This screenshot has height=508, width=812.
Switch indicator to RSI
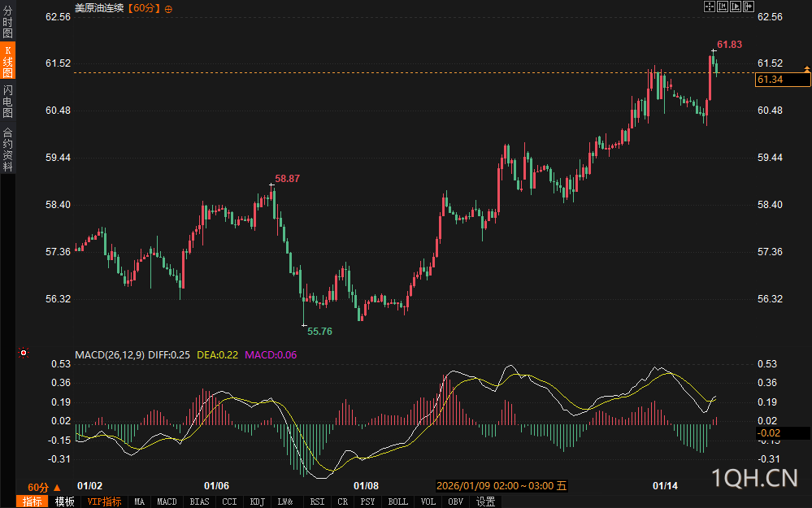[316, 501]
